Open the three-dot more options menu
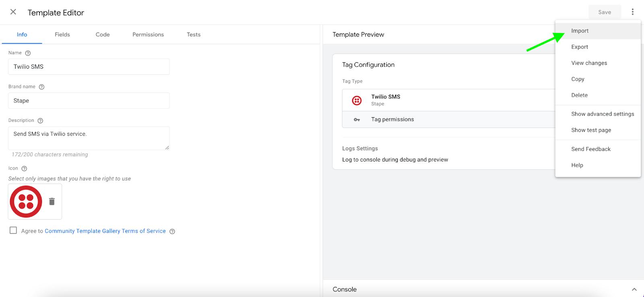Image resolution: width=644 pixels, height=297 pixels. pyautogui.click(x=633, y=12)
